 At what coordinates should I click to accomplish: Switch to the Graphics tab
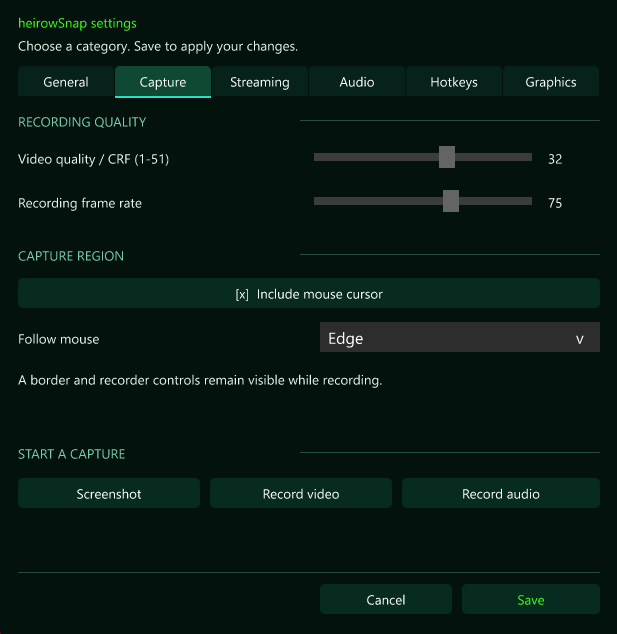551,82
